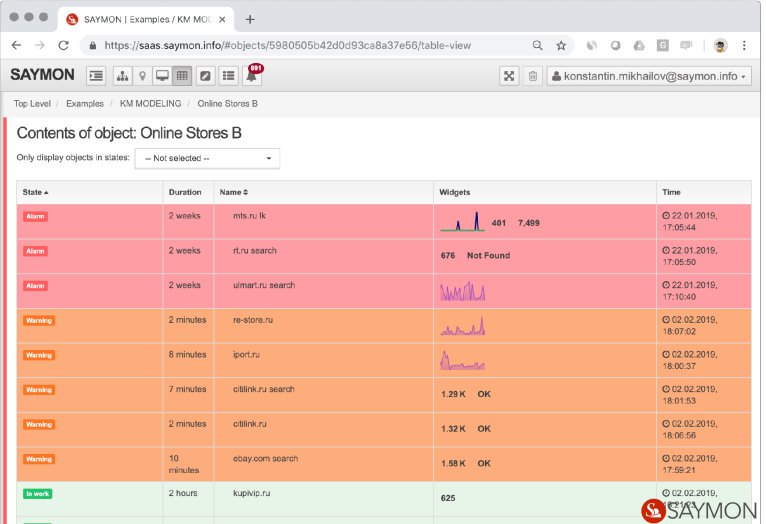Sort the table by Name column
The height and width of the screenshot is (524, 766).
click(x=234, y=192)
